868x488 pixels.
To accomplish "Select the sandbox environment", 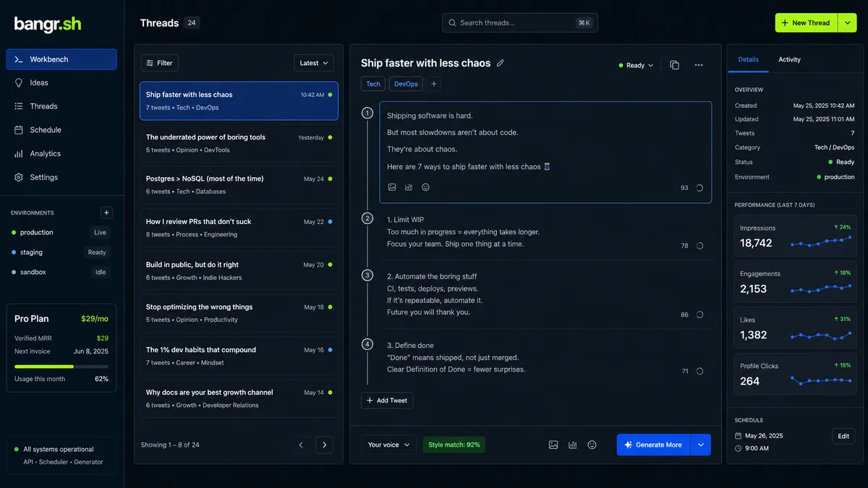I will coord(61,272).
